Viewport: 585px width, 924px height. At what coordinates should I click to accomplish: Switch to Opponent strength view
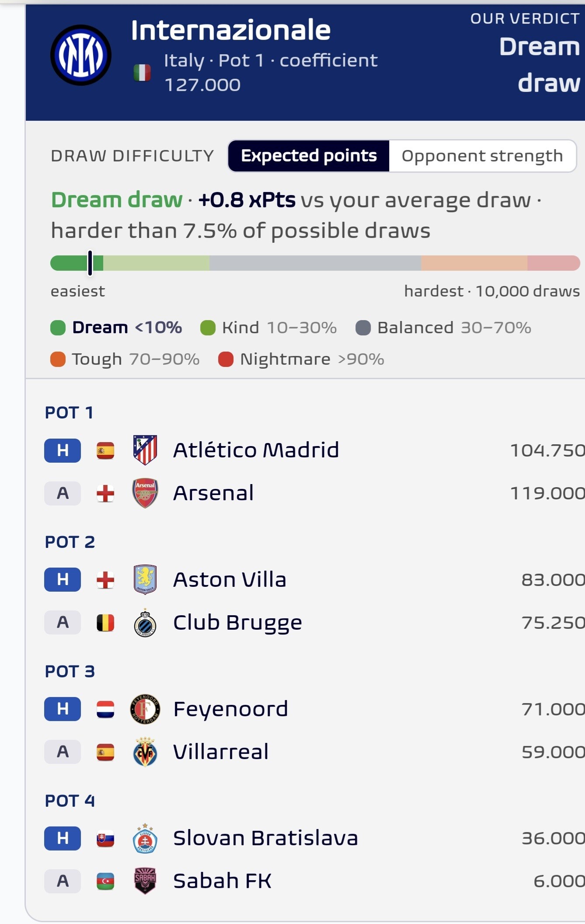pos(482,156)
